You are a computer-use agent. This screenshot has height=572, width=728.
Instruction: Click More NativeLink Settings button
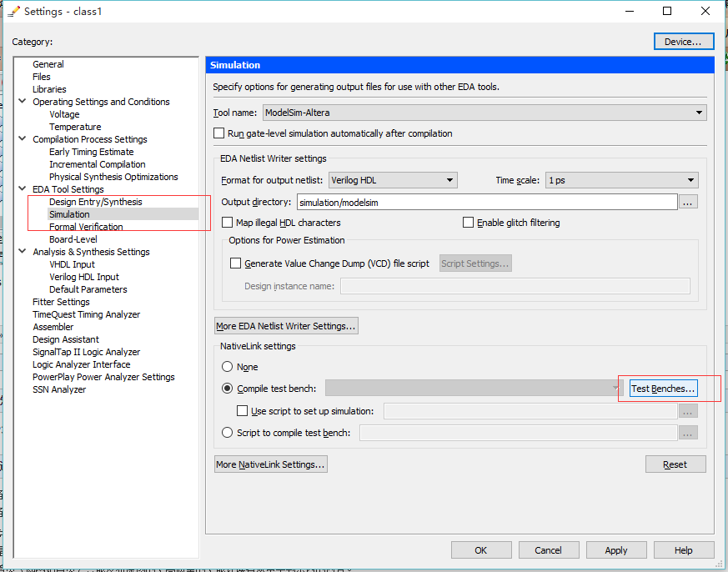pyautogui.click(x=271, y=464)
